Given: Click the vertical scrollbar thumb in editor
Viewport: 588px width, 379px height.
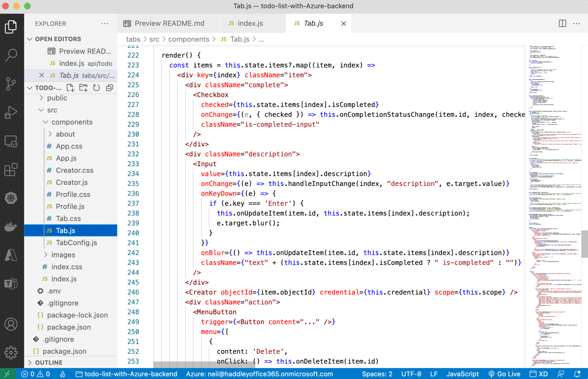Looking at the screenshot, I should [x=584, y=244].
